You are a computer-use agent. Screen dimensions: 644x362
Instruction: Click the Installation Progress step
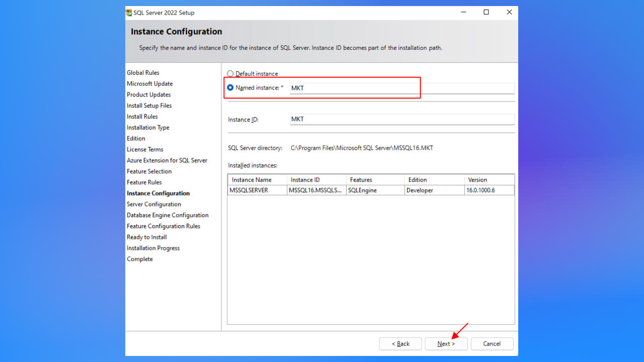coord(153,248)
